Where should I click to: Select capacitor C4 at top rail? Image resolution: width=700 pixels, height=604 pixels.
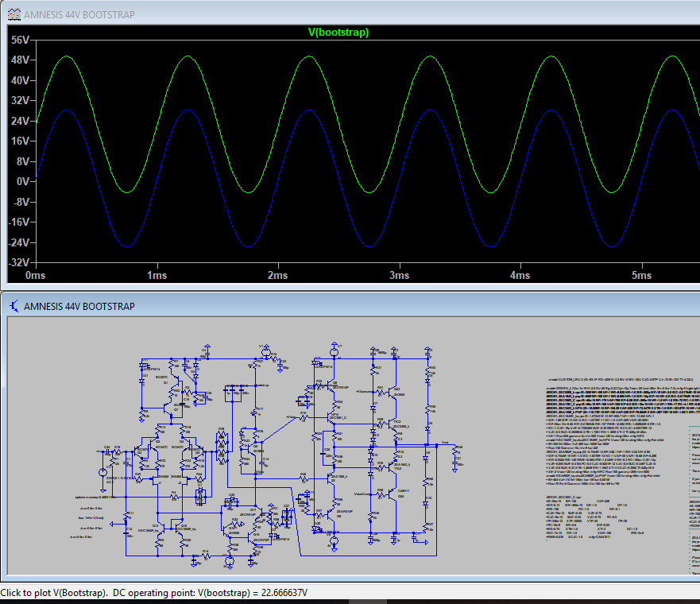pyautogui.click(x=207, y=355)
